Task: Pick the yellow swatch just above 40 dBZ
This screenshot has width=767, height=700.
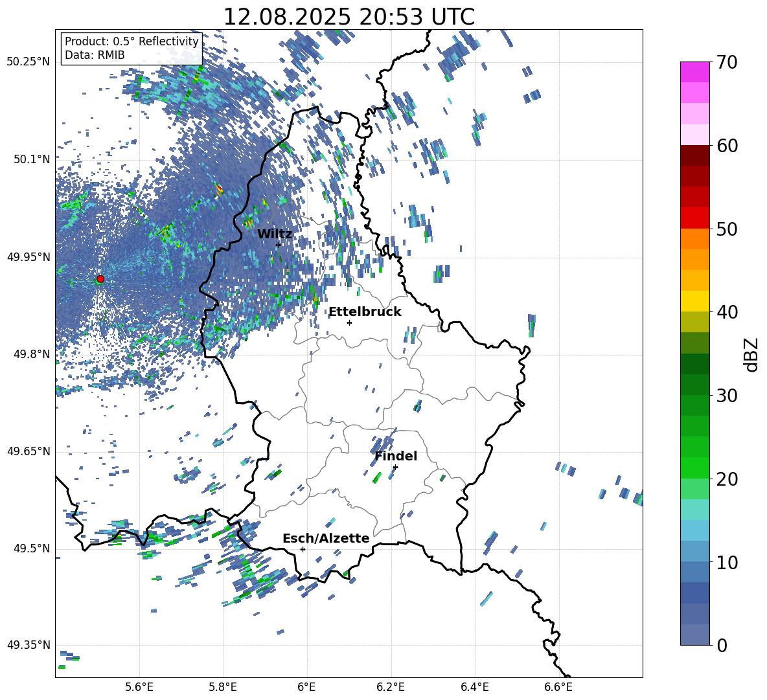Action: 694,301
